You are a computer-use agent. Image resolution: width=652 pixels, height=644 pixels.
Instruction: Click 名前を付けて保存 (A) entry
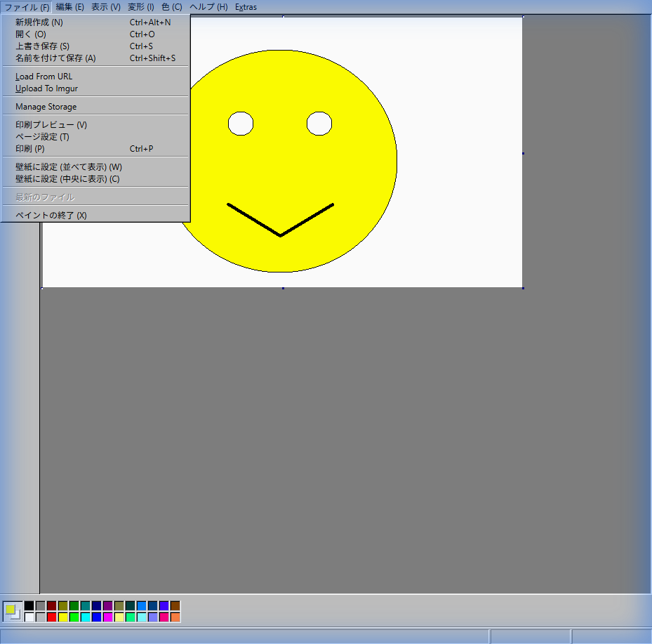[x=55, y=58]
